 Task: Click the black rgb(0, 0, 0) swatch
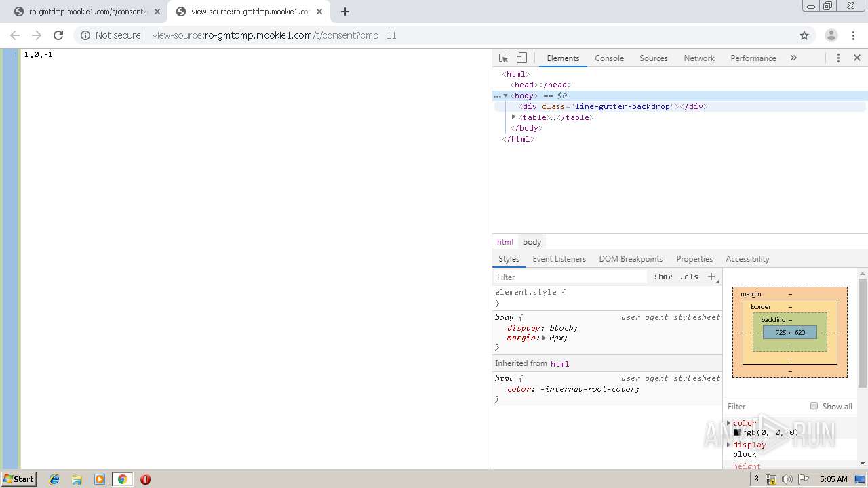click(x=737, y=432)
